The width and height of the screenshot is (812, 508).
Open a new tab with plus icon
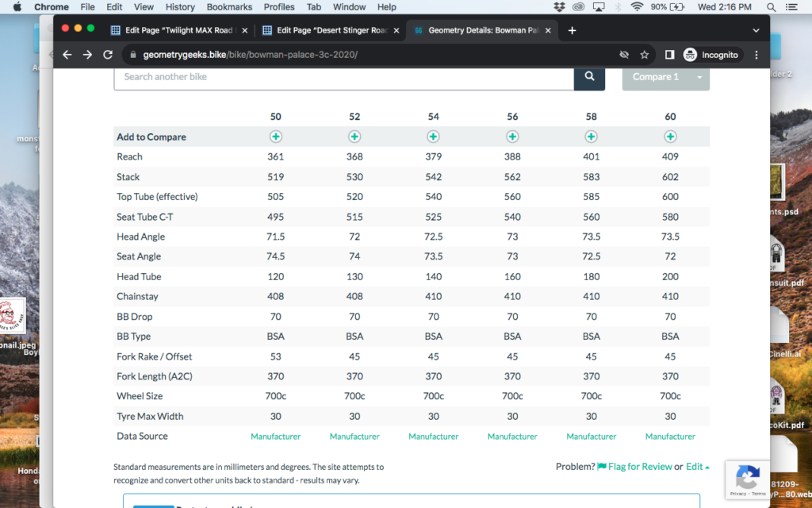[573, 30]
